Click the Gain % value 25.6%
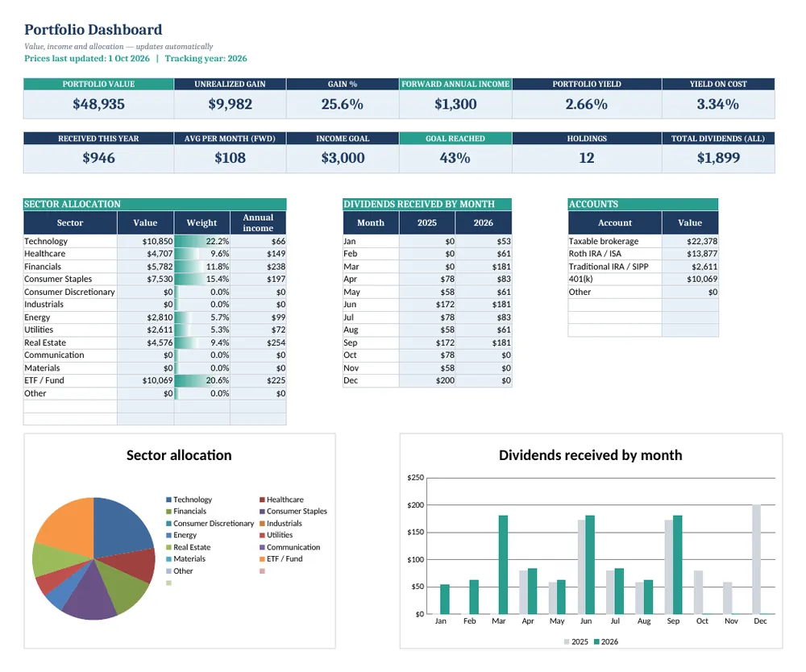Viewport: 806px width, 672px height. [x=343, y=104]
